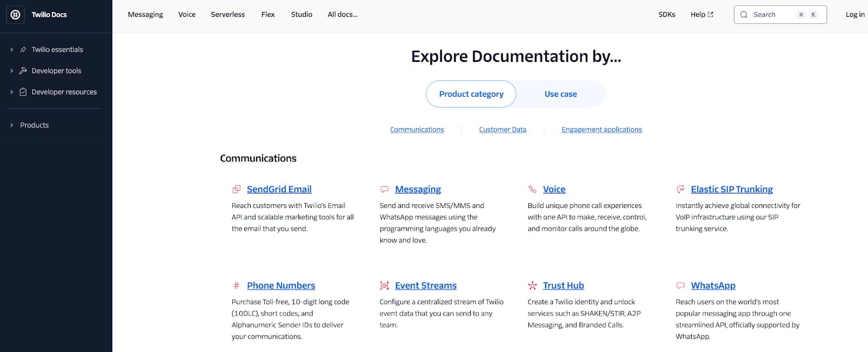Click the clipboard icon beside Developer resources
Screen dimensions: 868x352
(x=23, y=92)
